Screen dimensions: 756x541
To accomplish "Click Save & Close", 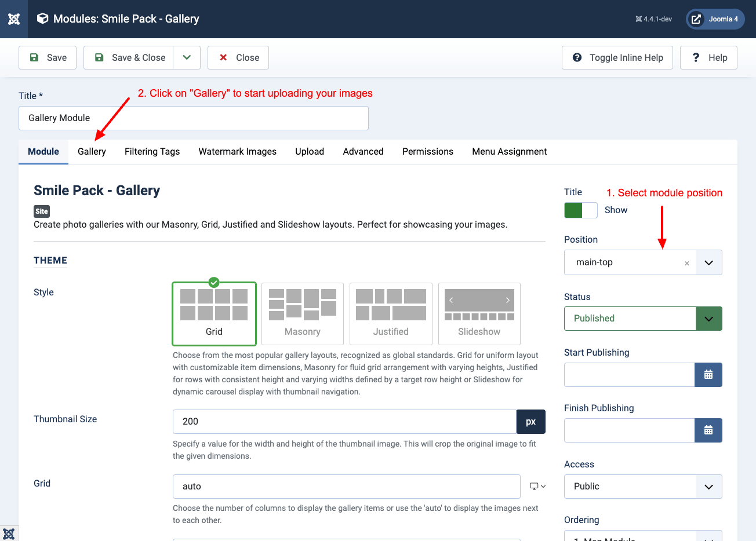I will coord(128,57).
